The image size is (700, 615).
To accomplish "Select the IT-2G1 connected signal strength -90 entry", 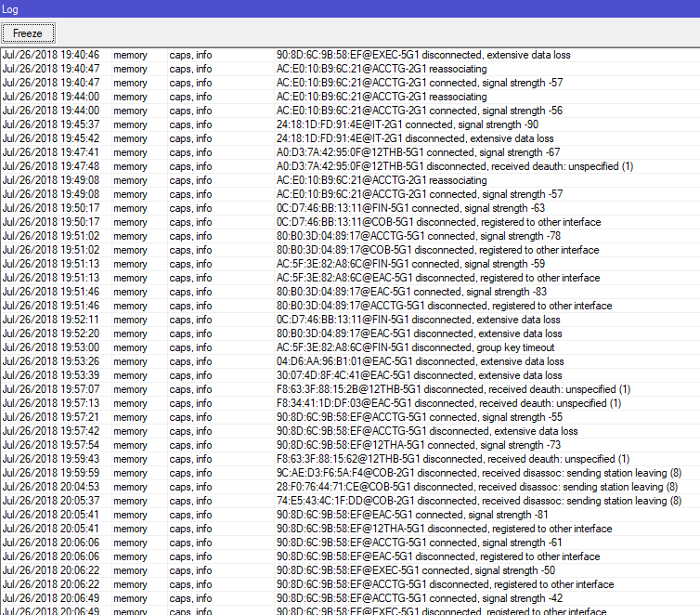I will 407,124.
